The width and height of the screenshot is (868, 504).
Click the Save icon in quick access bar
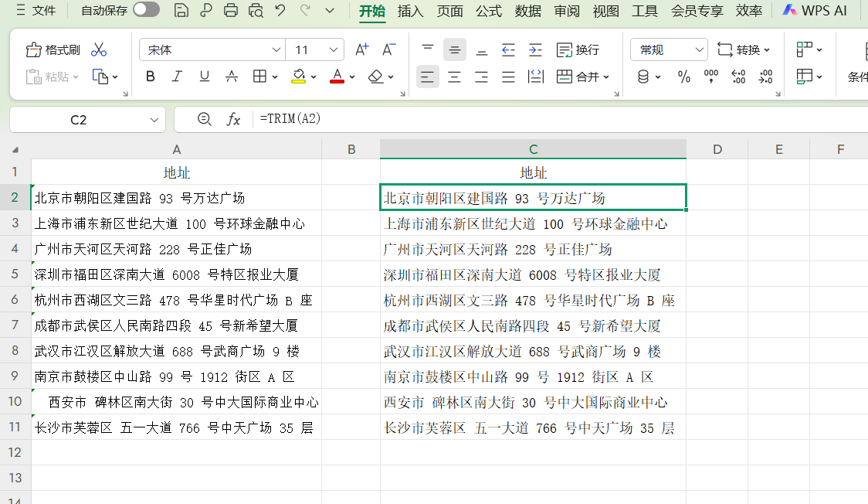pos(181,11)
